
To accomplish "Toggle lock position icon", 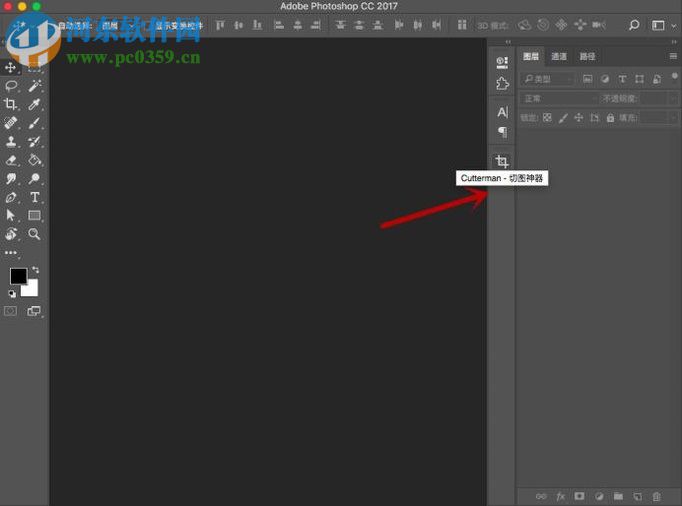I will (578, 117).
